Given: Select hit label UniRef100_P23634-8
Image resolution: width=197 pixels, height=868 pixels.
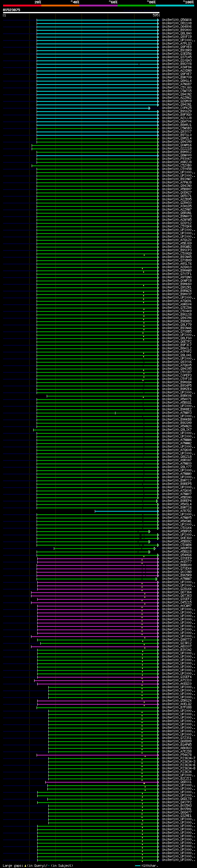Looking at the screenshot, I should point(179,769).
